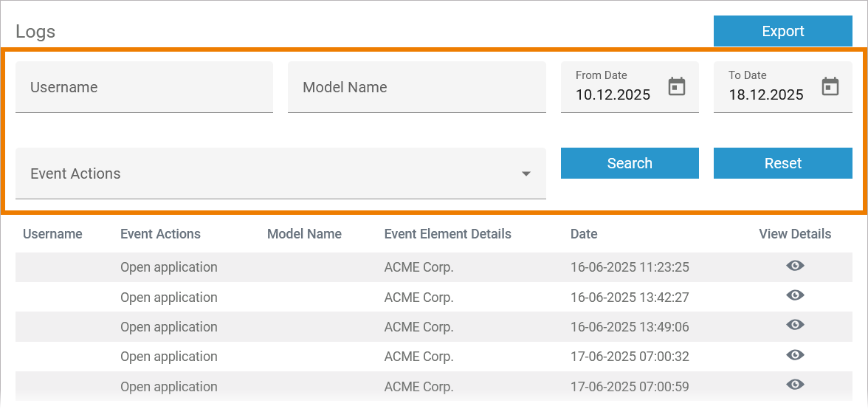
Task: Click the Event Element Details column header
Action: (447, 234)
